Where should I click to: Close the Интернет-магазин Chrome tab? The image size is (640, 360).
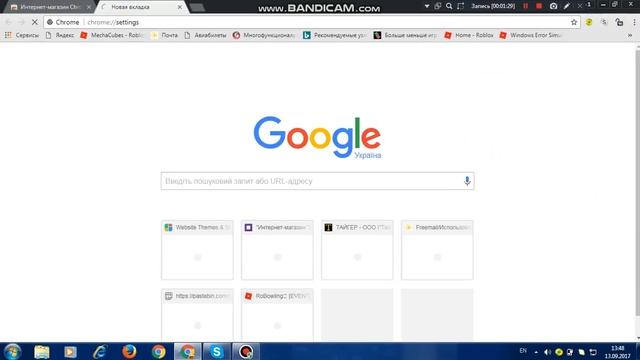click(89, 7)
